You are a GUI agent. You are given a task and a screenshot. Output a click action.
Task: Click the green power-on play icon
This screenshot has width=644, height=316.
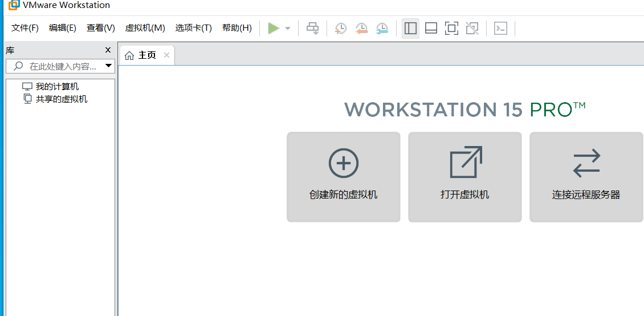pos(274,29)
